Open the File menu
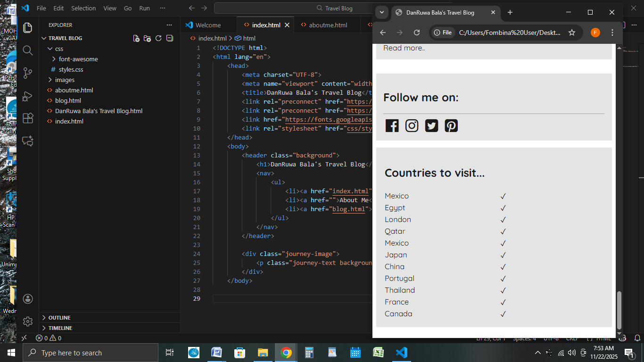The image size is (644, 362). tap(41, 8)
